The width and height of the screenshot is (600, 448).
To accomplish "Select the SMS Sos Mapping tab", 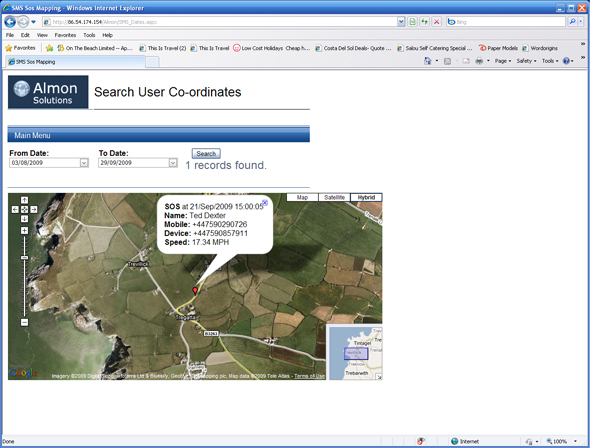I will tap(40, 61).
